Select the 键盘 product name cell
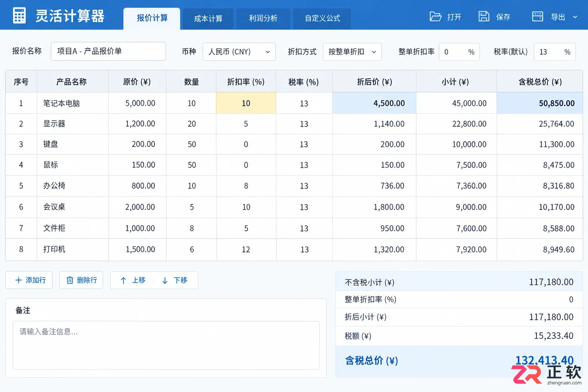The width and height of the screenshot is (588, 392). (73, 144)
